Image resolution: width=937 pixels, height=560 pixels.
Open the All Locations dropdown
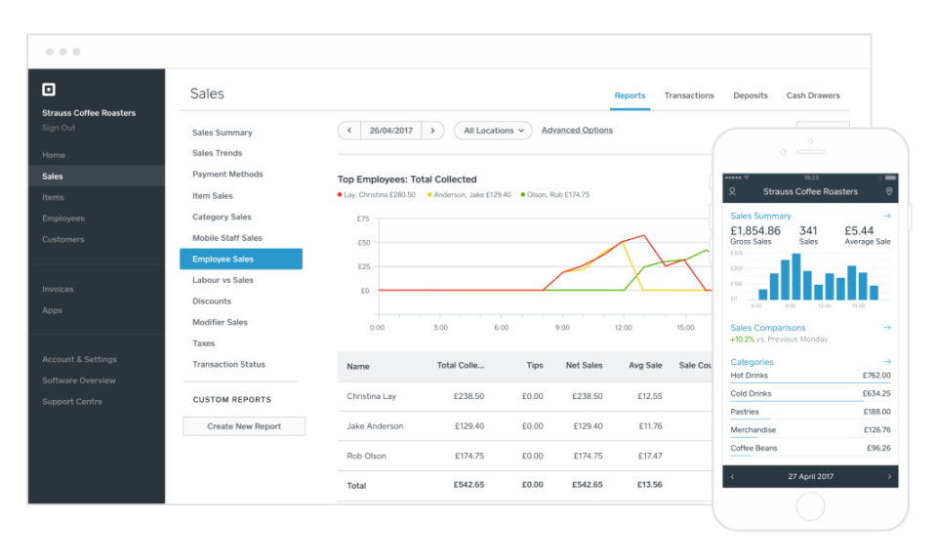tap(493, 130)
